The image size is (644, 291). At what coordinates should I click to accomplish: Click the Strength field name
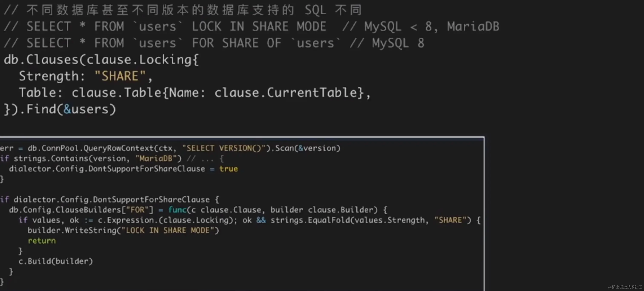coord(49,76)
